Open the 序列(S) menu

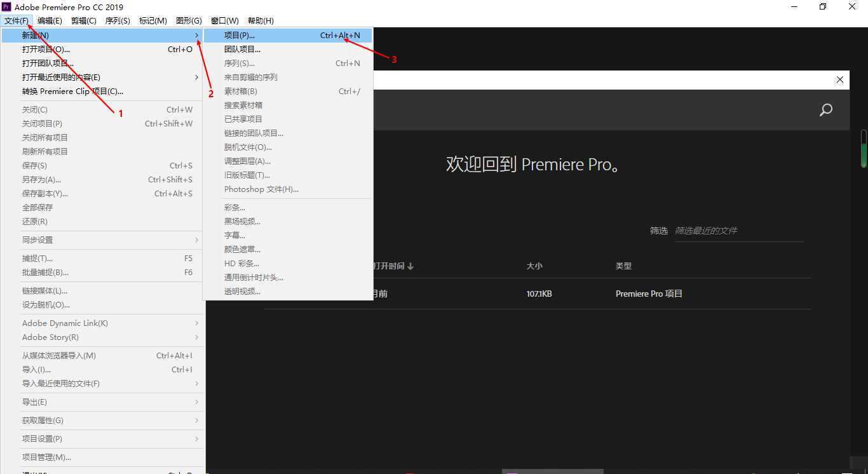pos(118,20)
